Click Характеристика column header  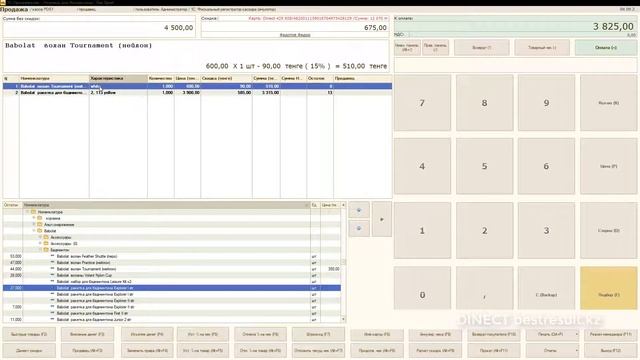[118, 78]
